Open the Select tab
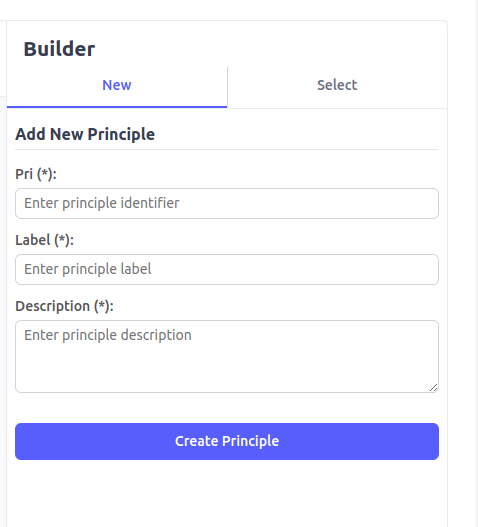 click(x=337, y=85)
